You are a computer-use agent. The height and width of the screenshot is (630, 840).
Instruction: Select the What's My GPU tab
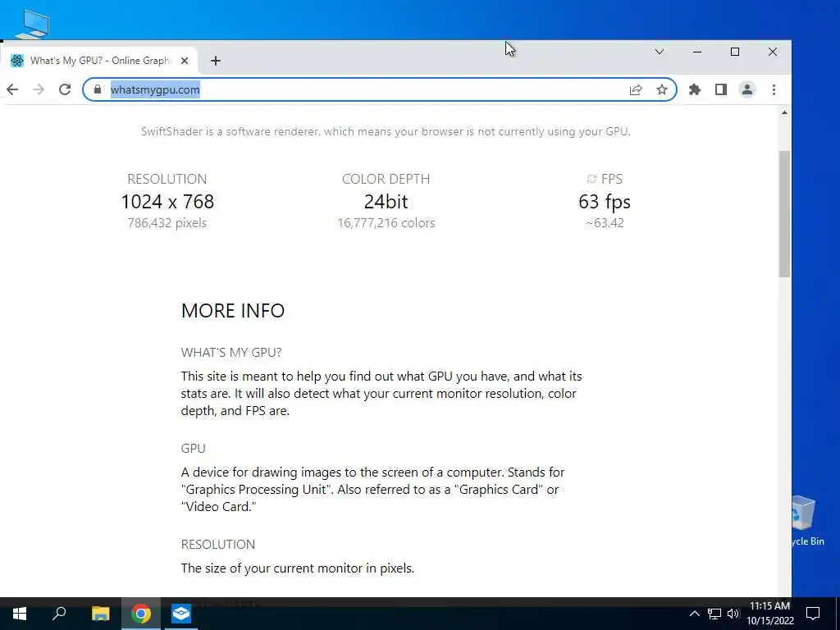point(99,61)
